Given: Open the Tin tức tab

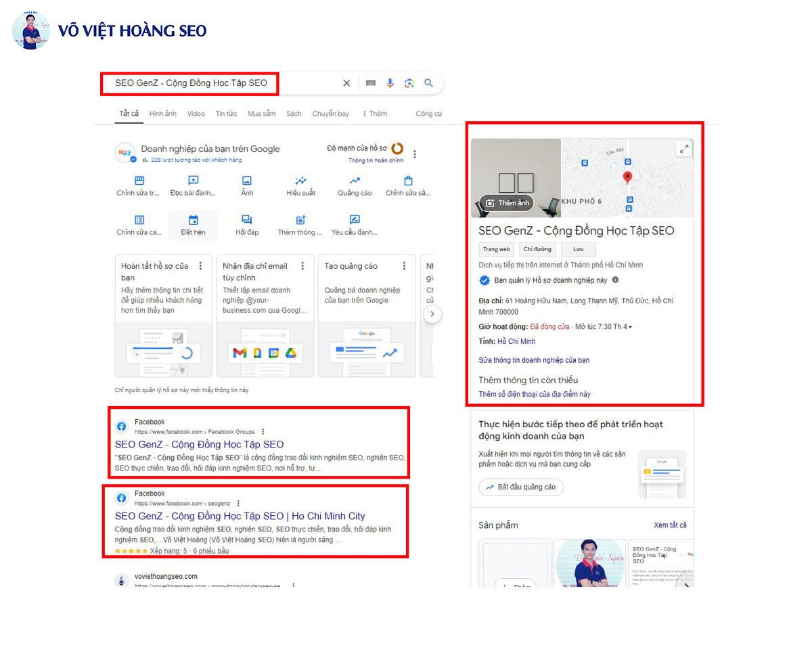Looking at the screenshot, I should point(227,114).
